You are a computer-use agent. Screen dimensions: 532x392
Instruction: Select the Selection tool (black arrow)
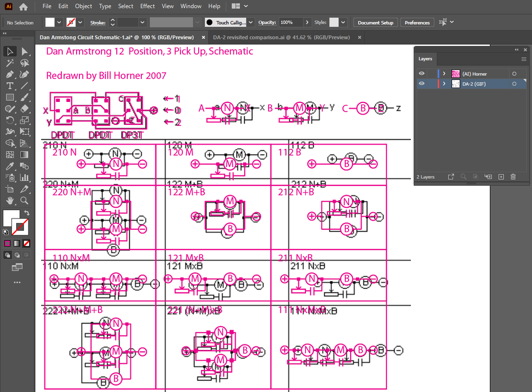tap(10, 51)
